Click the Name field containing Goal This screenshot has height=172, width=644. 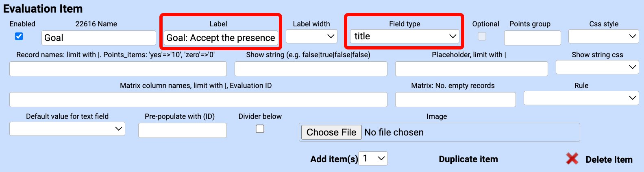[98, 38]
